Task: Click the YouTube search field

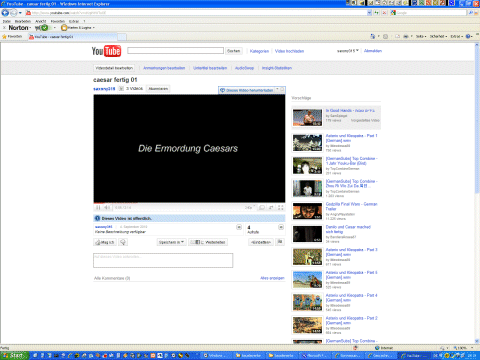Action: point(175,51)
